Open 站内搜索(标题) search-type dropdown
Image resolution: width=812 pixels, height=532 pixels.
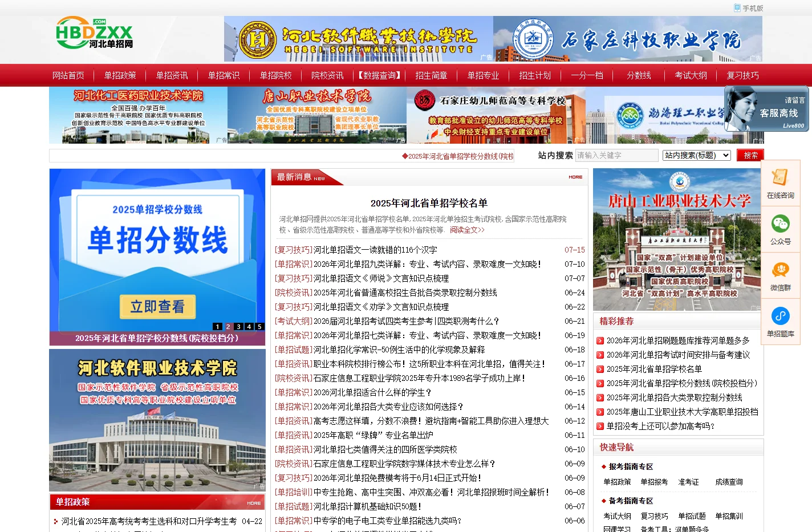(696, 155)
